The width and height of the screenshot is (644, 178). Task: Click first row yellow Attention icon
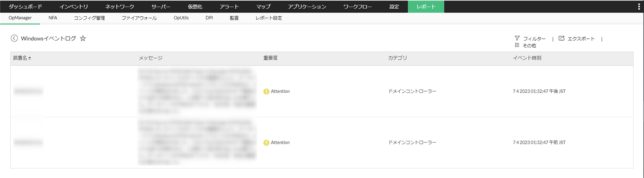(x=266, y=91)
